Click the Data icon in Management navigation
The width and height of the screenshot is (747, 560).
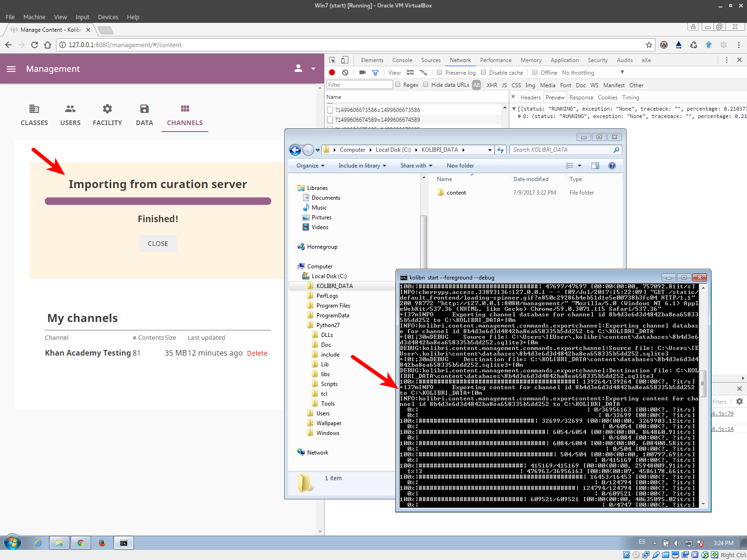pos(144,114)
